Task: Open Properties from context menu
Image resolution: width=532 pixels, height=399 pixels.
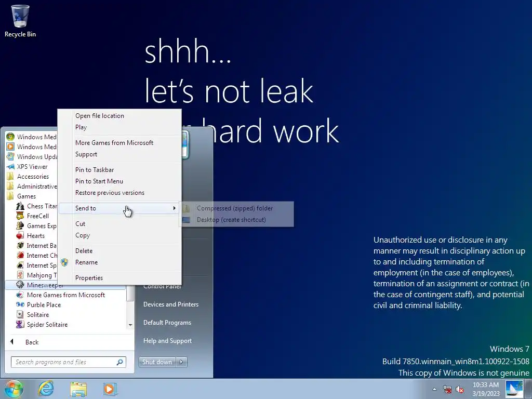Action: coord(89,278)
